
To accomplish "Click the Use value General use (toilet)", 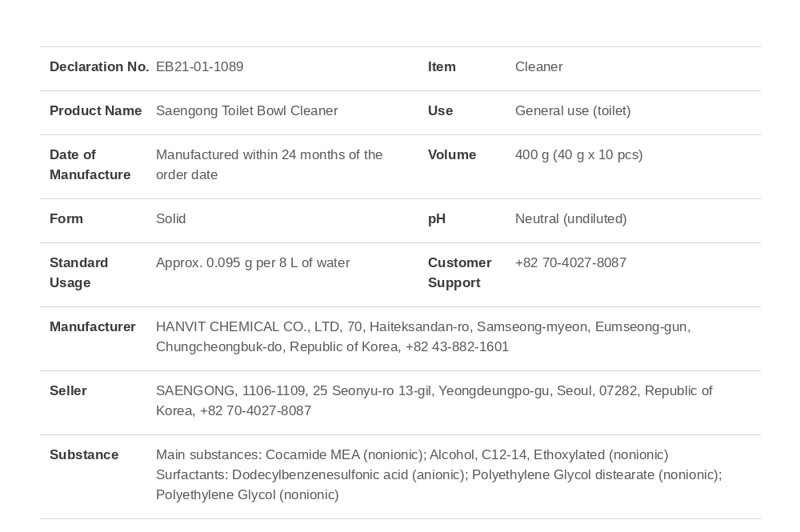I will [x=573, y=110].
